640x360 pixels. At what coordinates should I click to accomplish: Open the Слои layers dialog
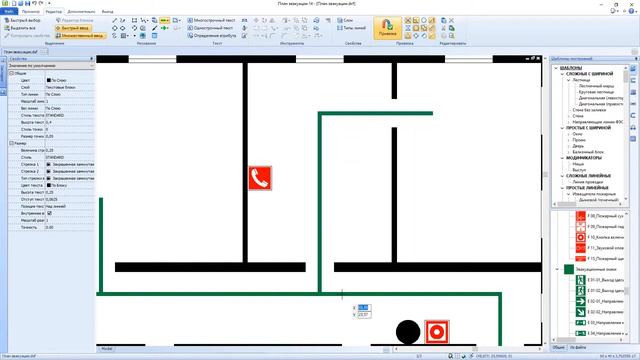[345, 20]
